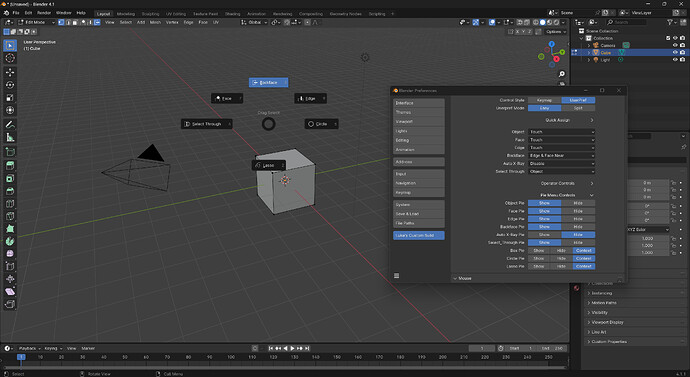Select the Rotate tool icon

(10, 85)
